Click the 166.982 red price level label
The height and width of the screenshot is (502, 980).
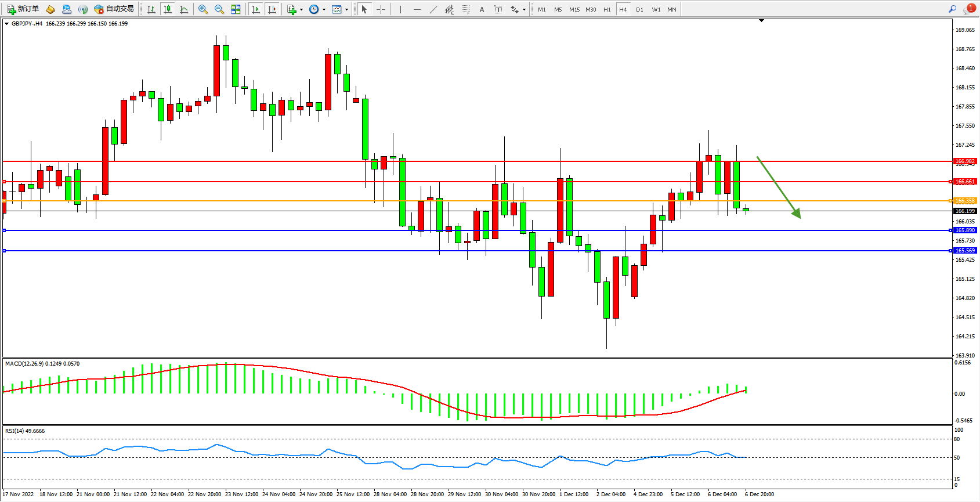(x=965, y=161)
